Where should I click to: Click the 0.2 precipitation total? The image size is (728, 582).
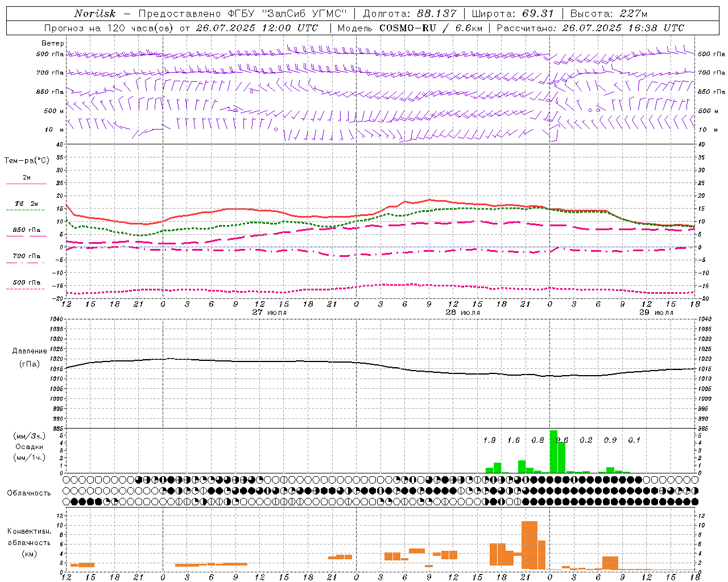pos(586,440)
